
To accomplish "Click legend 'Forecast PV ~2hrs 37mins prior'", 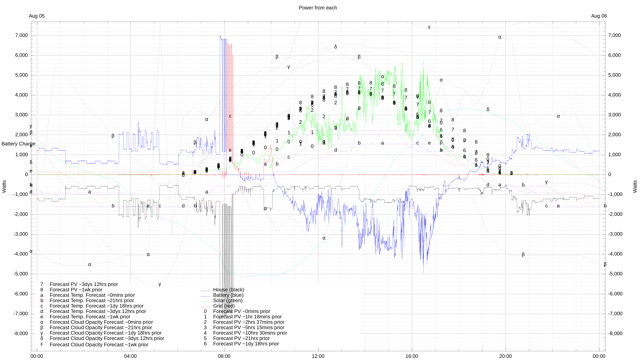I will (249, 322).
